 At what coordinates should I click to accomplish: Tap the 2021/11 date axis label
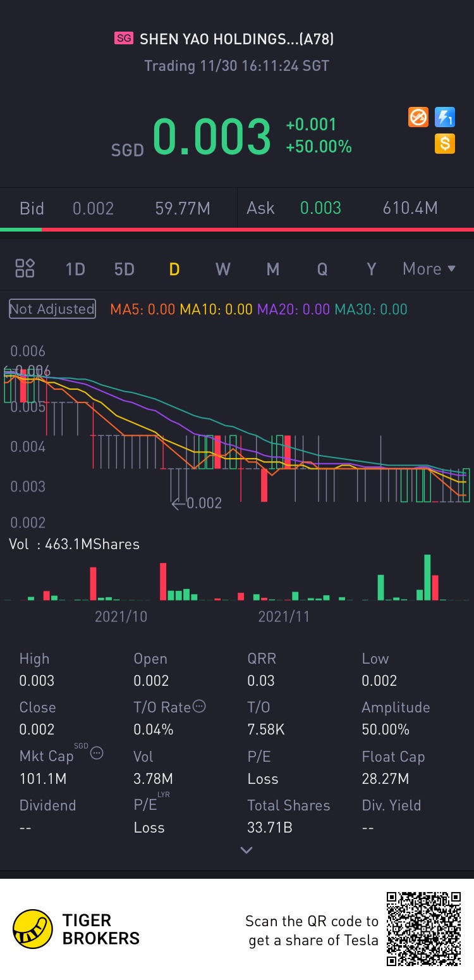coord(284,617)
